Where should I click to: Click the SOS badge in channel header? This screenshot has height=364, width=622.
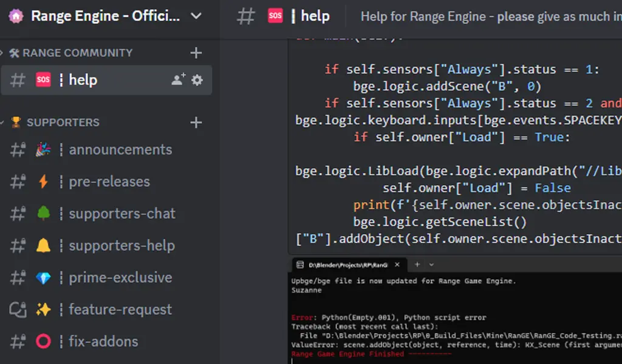[275, 16]
